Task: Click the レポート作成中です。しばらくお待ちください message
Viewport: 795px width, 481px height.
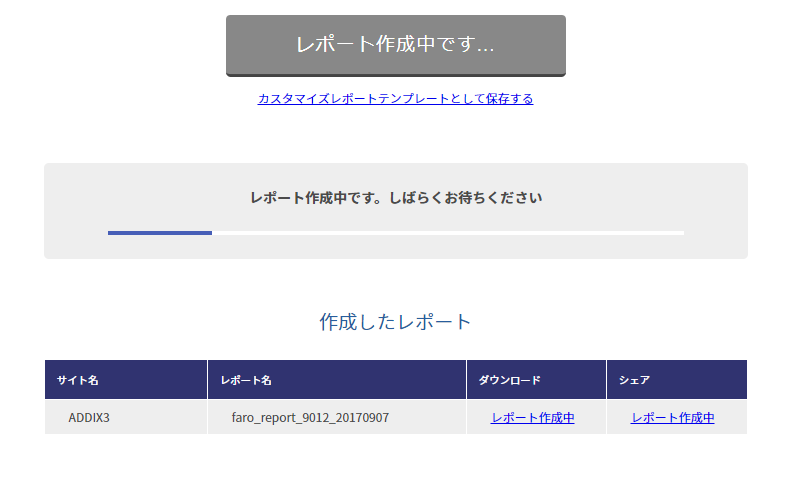Action: (x=396, y=198)
